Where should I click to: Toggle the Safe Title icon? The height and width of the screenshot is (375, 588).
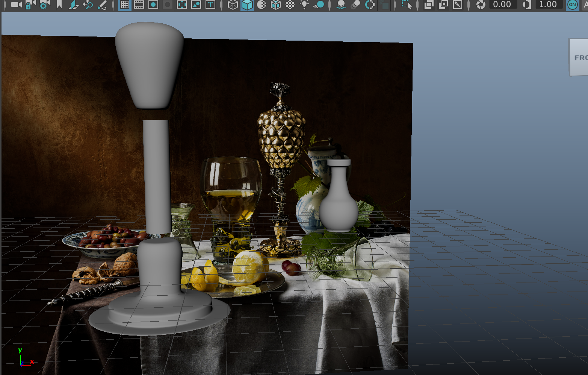coord(210,5)
